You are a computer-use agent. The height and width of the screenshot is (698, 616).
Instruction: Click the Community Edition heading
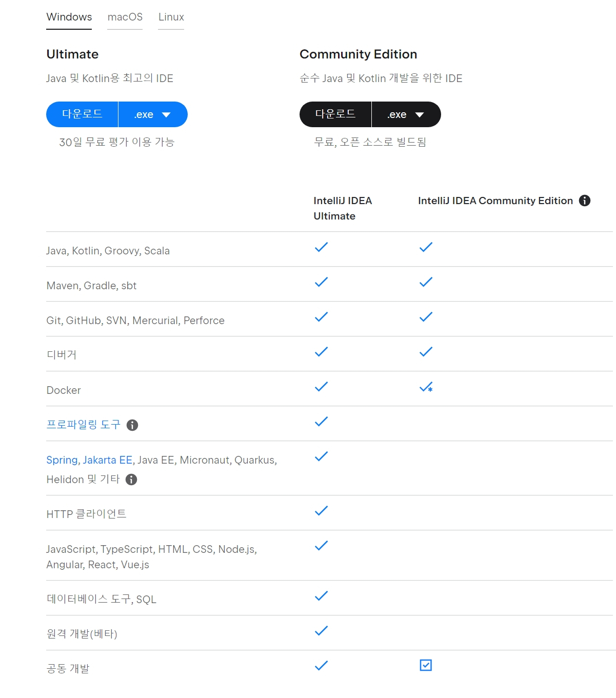click(358, 54)
